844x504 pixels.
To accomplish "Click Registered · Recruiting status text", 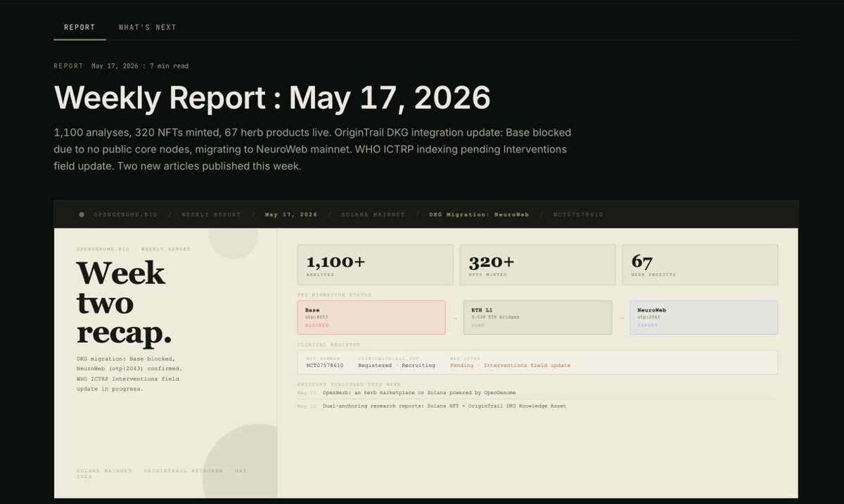I will point(397,366).
